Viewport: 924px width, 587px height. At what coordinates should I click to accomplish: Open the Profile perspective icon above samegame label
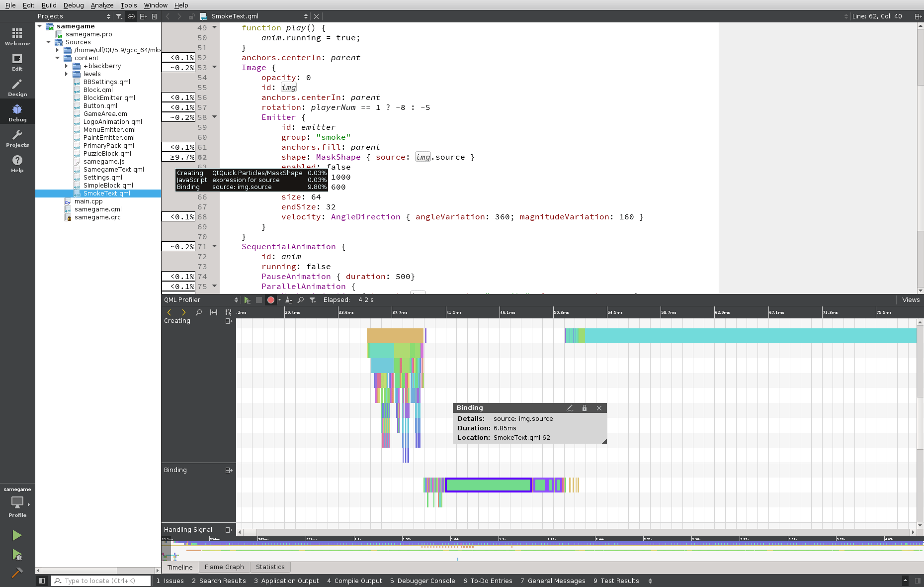pyautogui.click(x=17, y=503)
